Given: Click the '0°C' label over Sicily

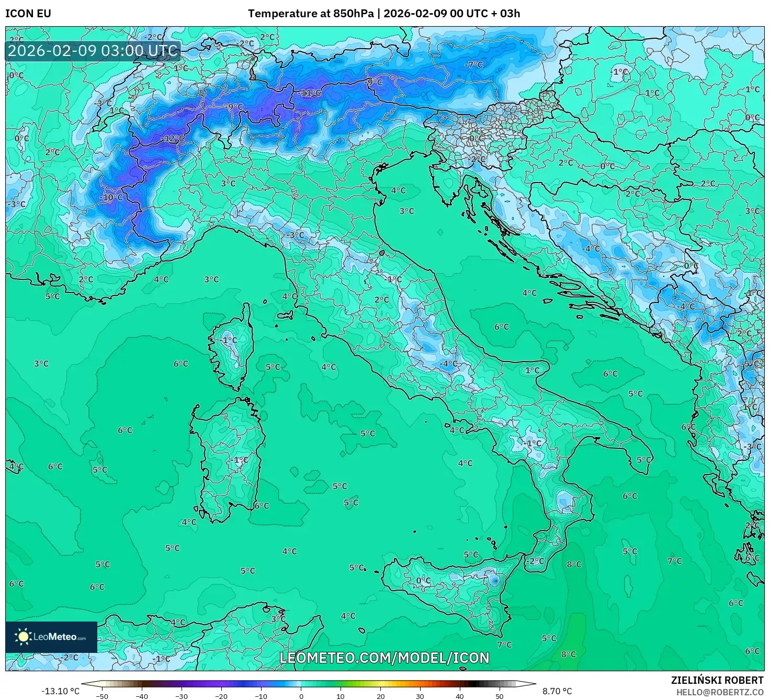Looking at the screenshot, I should click(x=423, y=581).
